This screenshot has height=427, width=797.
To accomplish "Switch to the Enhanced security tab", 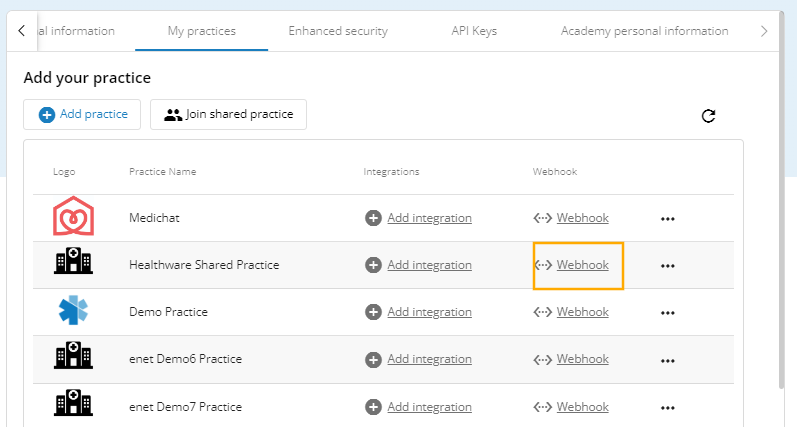I will [x=338, y=31].
